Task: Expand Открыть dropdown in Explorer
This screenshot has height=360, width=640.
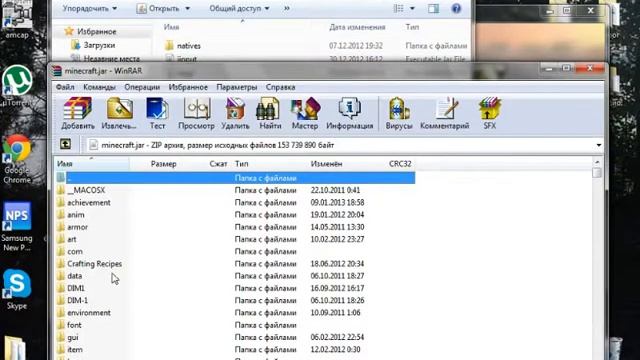Action: click(187, 9)
